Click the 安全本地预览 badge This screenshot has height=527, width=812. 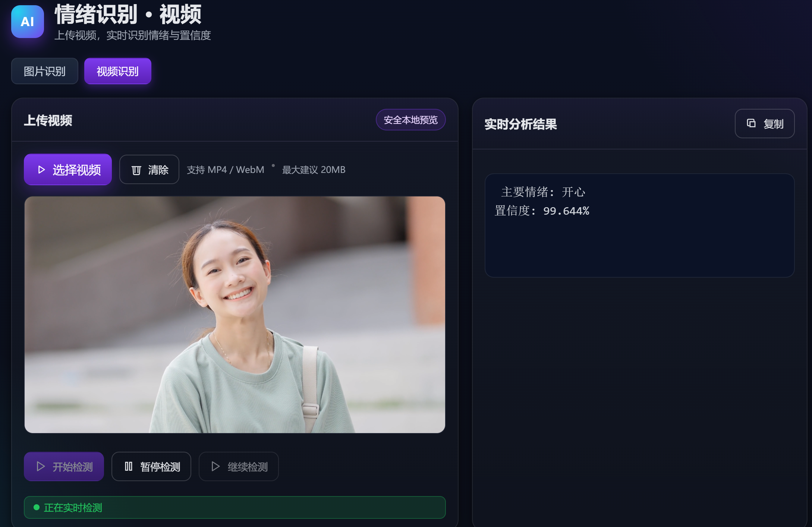pyautogui.click(x=410, y=120)
